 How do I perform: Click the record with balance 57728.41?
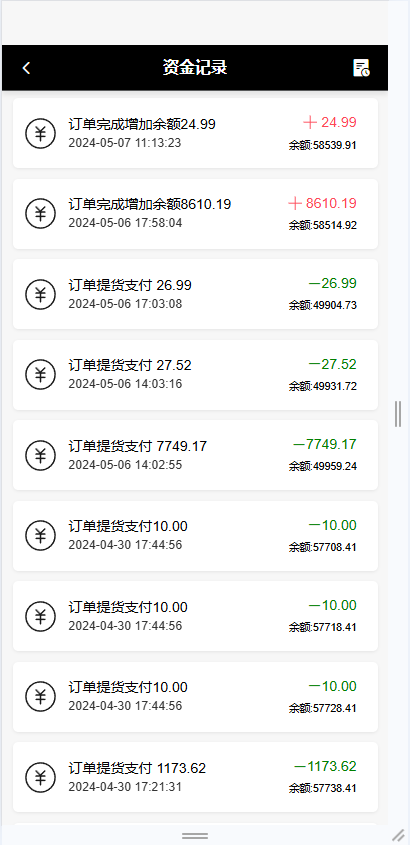point(196,697)
